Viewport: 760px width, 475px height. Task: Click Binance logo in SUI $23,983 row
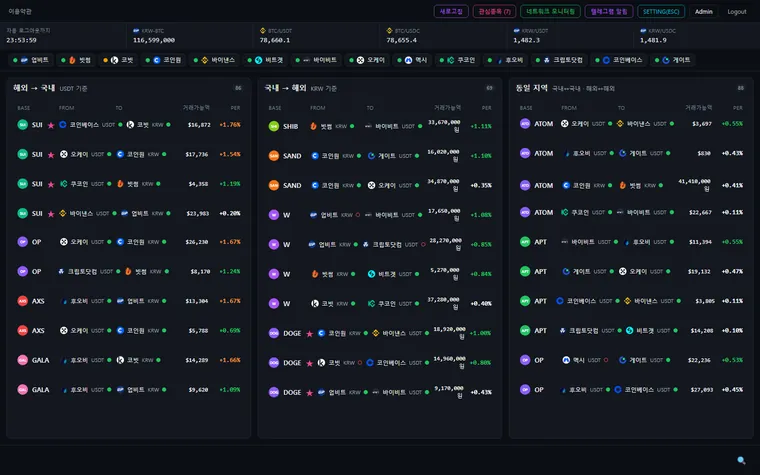[x=63, y=213]
